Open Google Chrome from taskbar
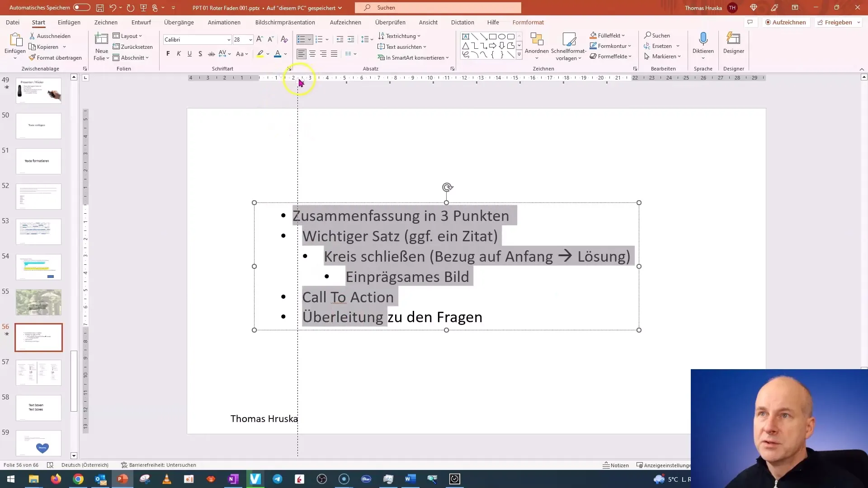 click(x=78, y=479)
